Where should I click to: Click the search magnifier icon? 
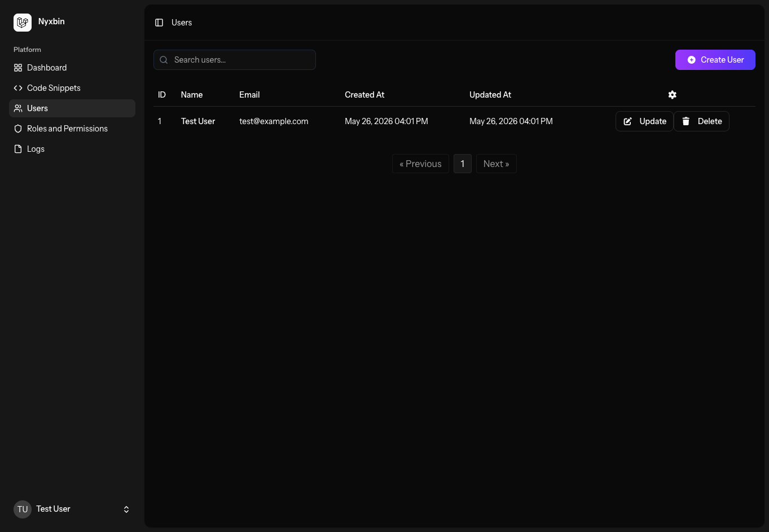(x=164, y=60)
